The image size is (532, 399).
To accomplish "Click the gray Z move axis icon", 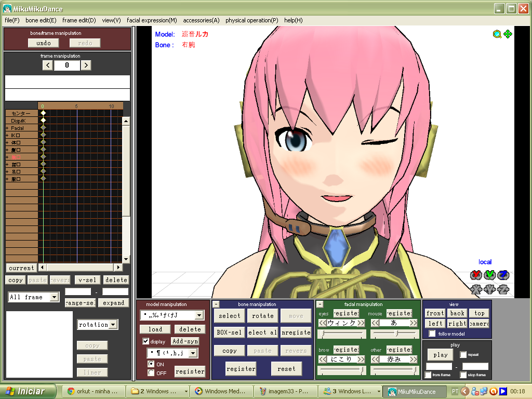I will point(503,289).
